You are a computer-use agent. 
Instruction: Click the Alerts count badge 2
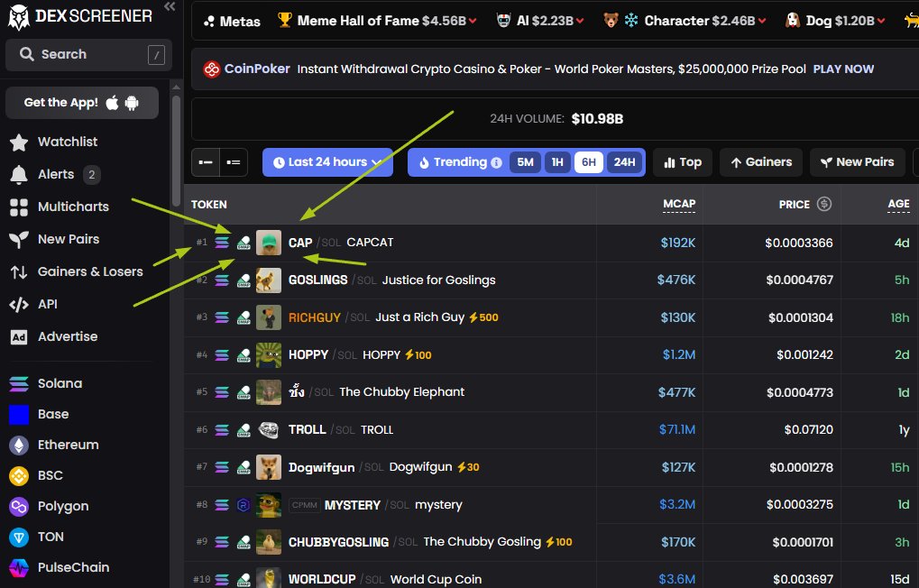[91, 175]
